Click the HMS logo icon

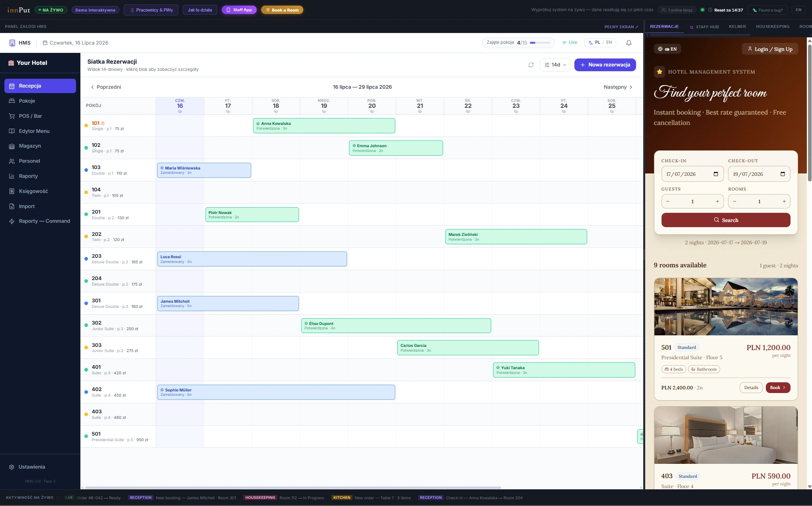pyautogui.click(x=12, y=43)
